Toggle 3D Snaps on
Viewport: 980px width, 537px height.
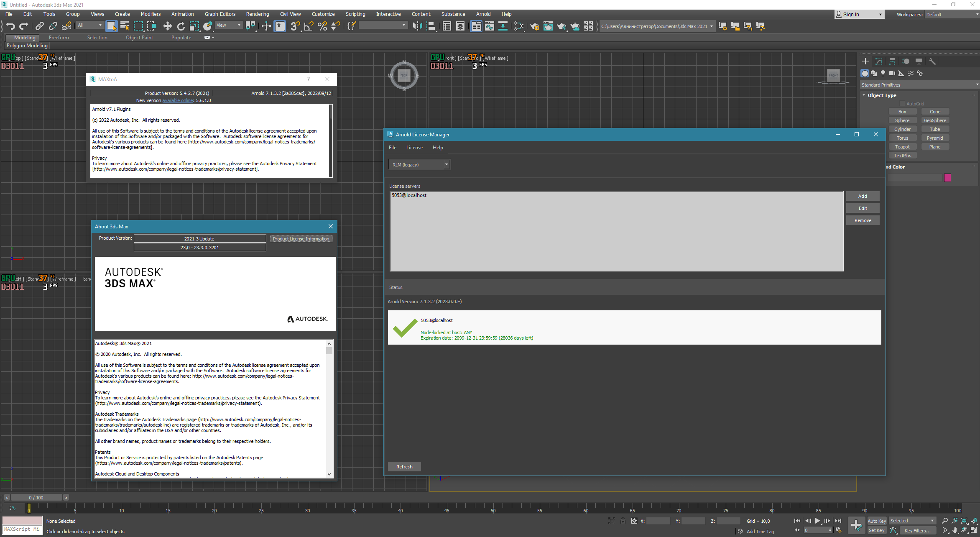tap(295, 26)
